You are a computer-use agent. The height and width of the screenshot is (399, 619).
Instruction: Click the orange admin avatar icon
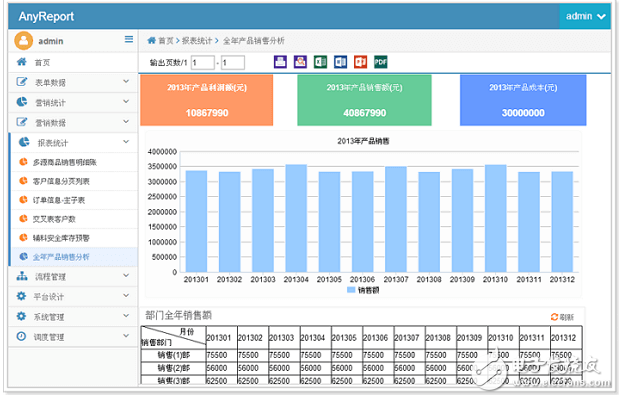coord(23,41)
